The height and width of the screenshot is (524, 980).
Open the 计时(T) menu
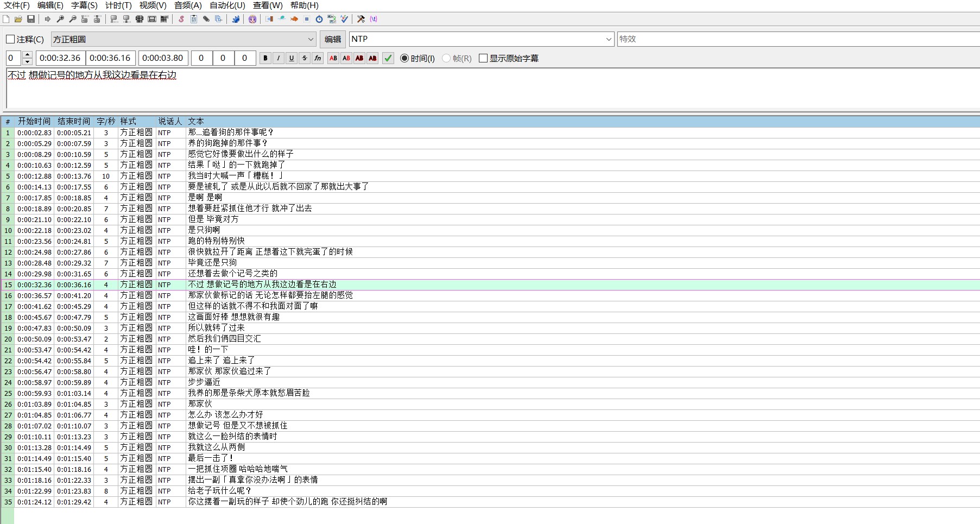pos(118,5)
